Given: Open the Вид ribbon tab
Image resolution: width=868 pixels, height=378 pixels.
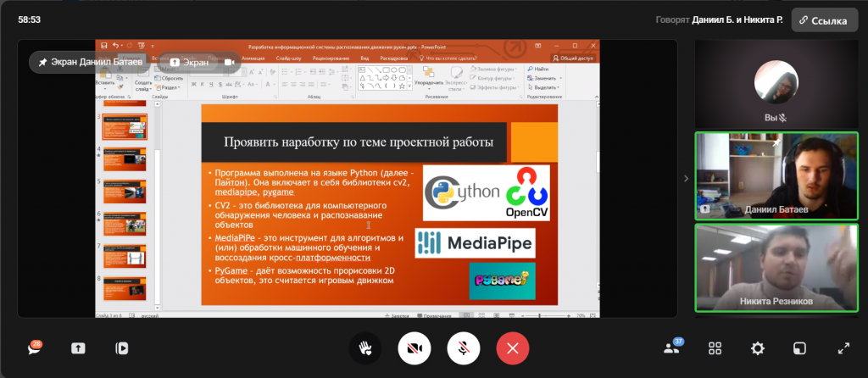Looking at the screenshot, I should coord(364,58).
